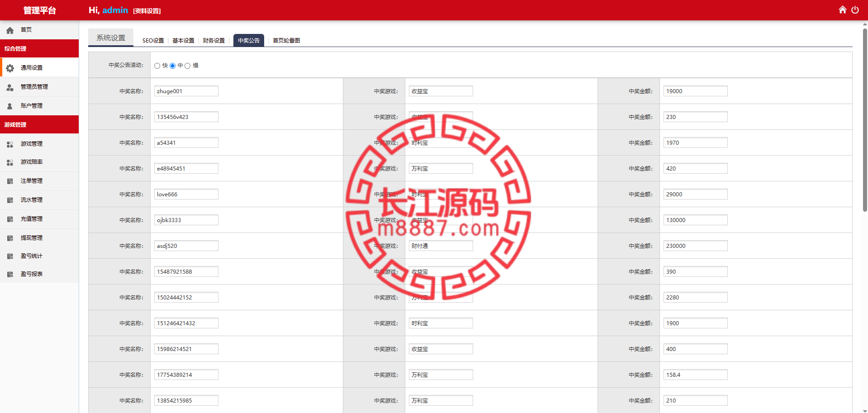The image size is (868, 413).
Task: Click the prize amount field 130000
Action: (696, 220)
